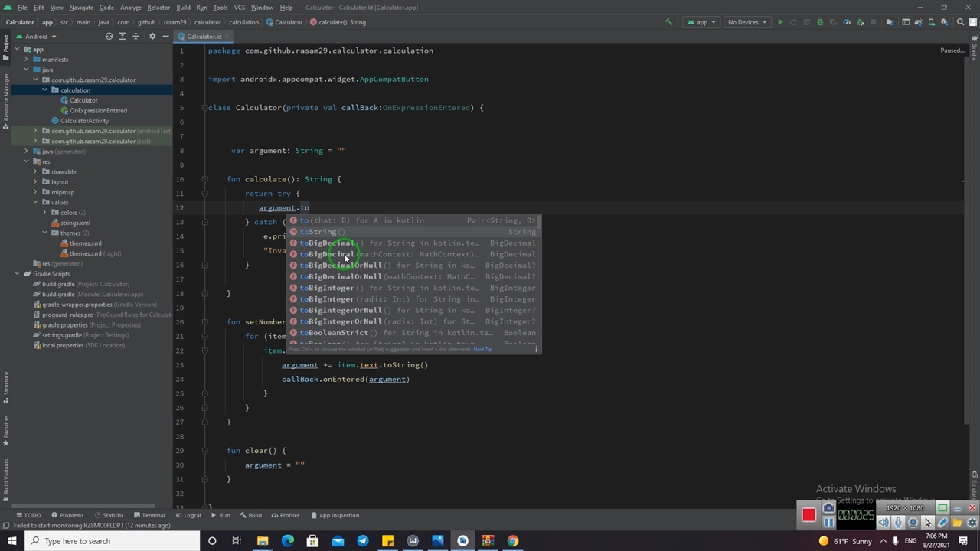The image size is (980, 551).
Task: Click Collapse All icon in Project panel
Action: [136, 37]
